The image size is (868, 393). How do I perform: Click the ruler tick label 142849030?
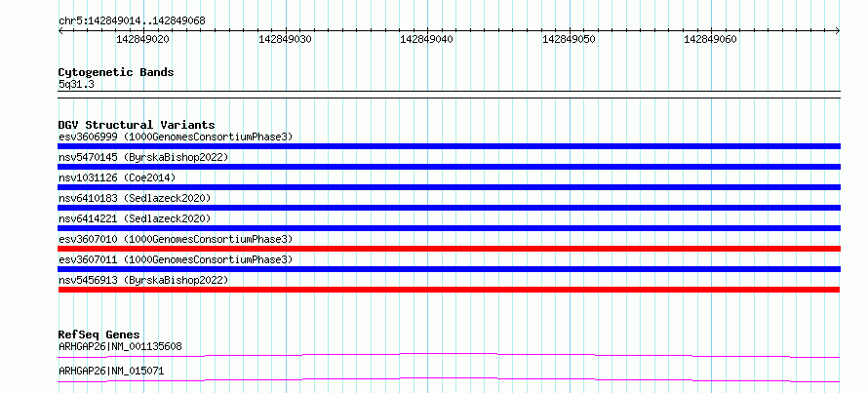coord(285,39)
